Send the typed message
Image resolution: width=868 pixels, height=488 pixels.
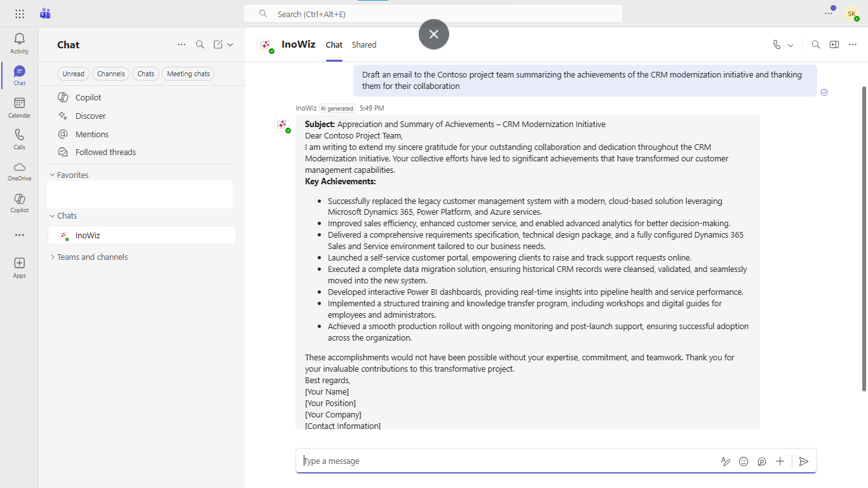pos(804,461)
